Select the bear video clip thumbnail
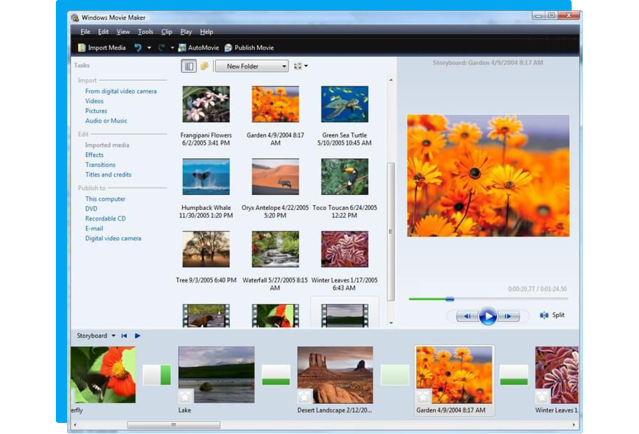This screenshot has width=639, height=434. (206, 315)
